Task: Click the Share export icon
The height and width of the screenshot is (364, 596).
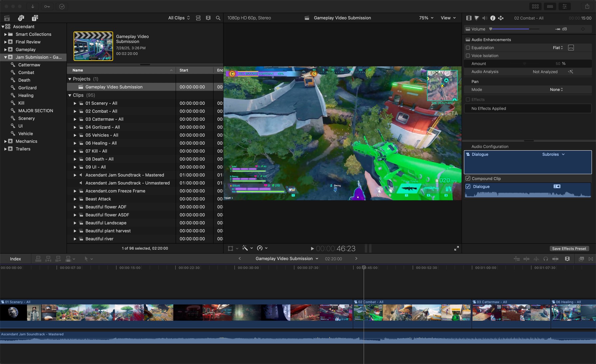Action: 587,6
